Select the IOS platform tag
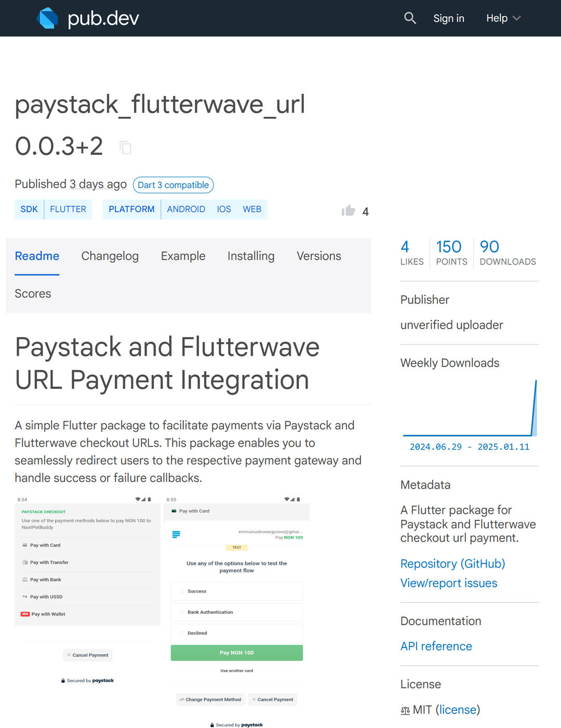The height and width of the screenshot is (728, 561). pos(224,209)
